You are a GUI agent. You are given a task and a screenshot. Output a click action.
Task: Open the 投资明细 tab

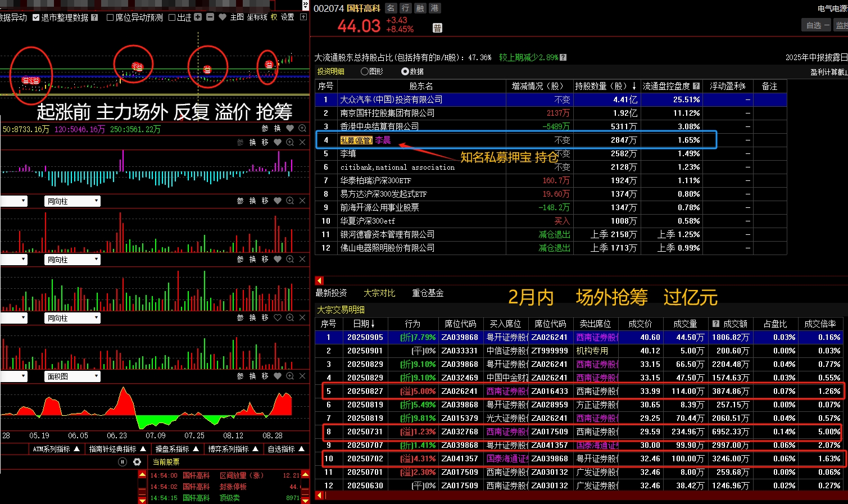pos(331,71)
